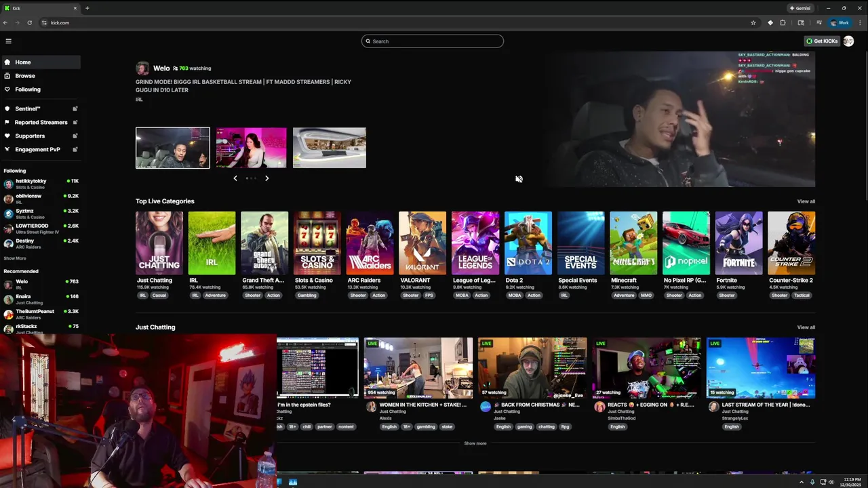Open the Chrome Work profile button

coord(840,22)
